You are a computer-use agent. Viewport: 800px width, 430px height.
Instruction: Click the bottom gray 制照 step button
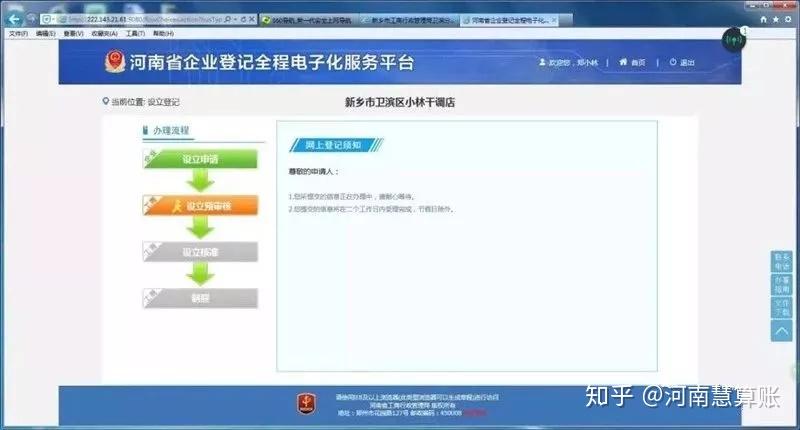click(x=200, y=298)
